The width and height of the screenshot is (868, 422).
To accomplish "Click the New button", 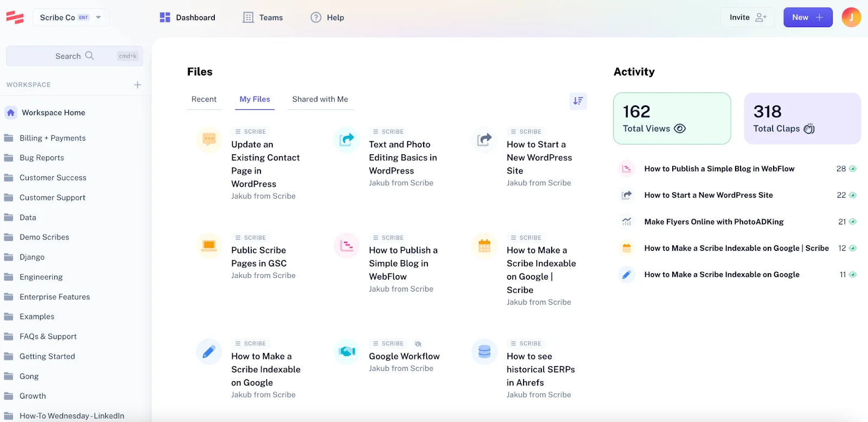I will (x=808, y=17).
